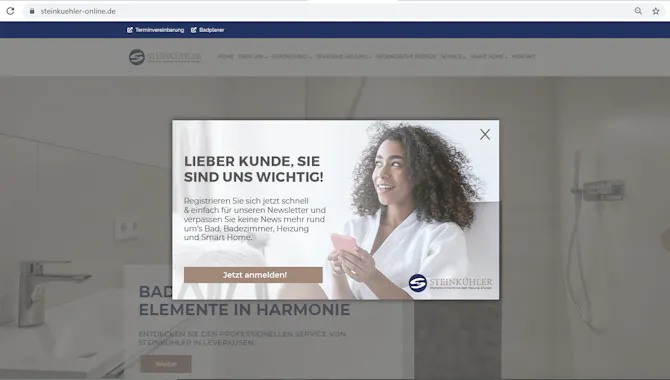Click the 'LIEBER KUNDE, SIE SIND UNS WICHTIG!' heading
Viewport: 670px width, 380px height.
[x=253, y=169]
